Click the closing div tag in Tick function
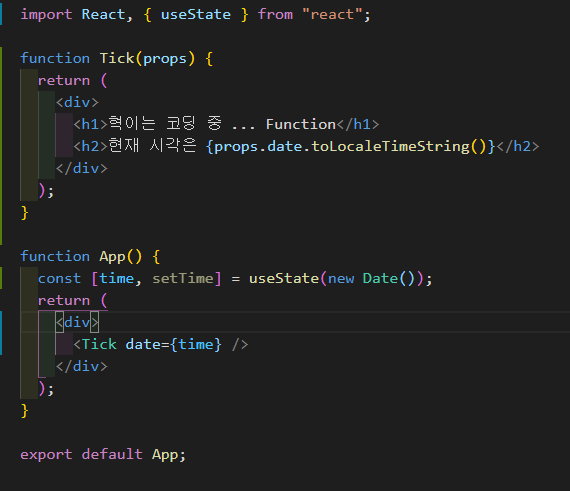Screen dimensions: 570x491 tap(82, 169)
